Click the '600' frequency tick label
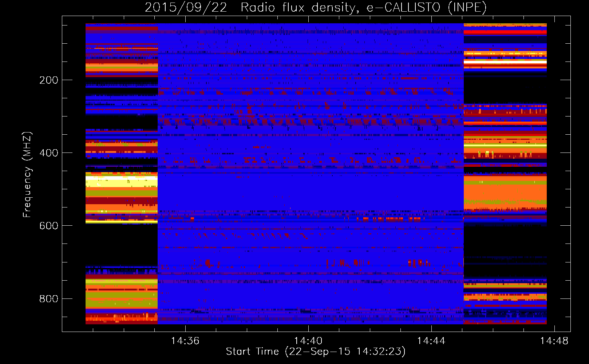The image size is (589, 364). pyautogui.click(x=49, y=226)
